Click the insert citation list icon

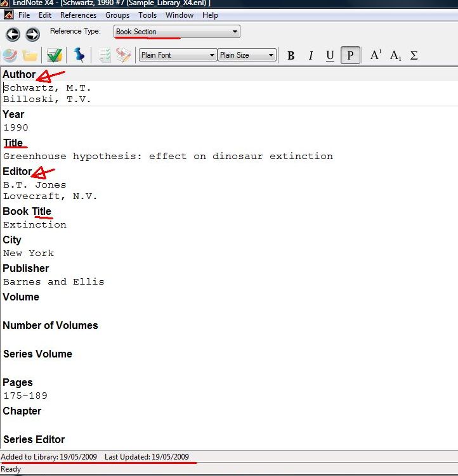coord(105,56)
